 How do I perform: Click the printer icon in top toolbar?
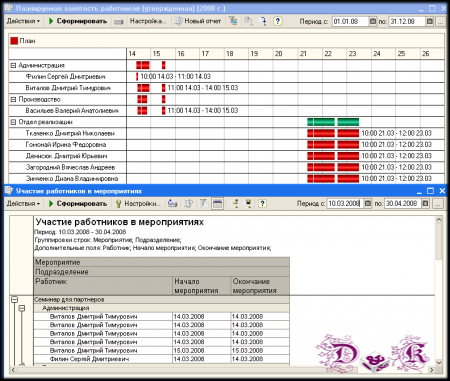pyautogui.click(x=119, y=21)
